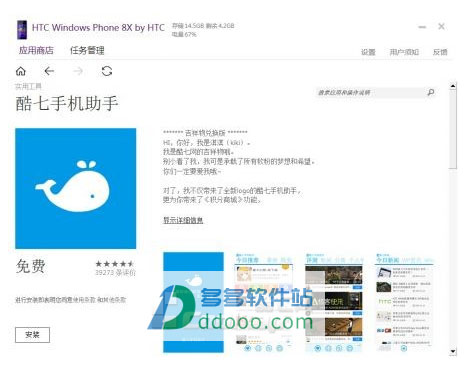Minimize the phone manager window
The height and width of the screenshot is (370, 467).
(422, 27)
